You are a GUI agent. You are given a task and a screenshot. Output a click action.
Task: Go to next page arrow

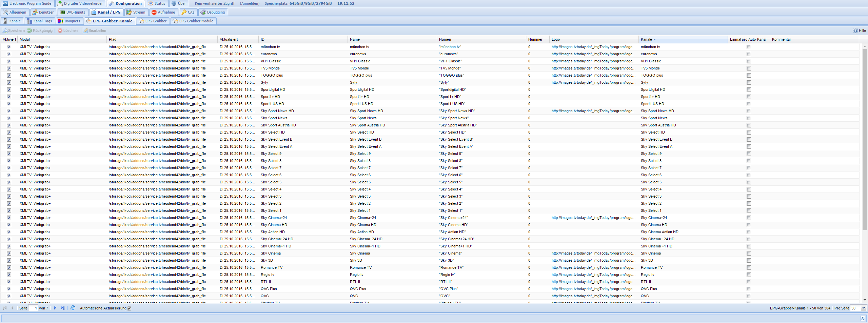point(55,308)
